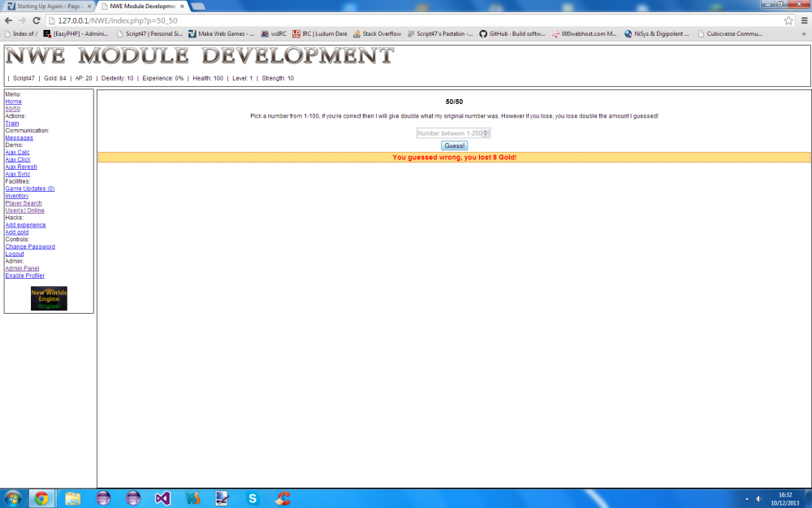Open the Inventory link in sidebar
This screenshot has height=508, width=812.
[x=16, y=196]
